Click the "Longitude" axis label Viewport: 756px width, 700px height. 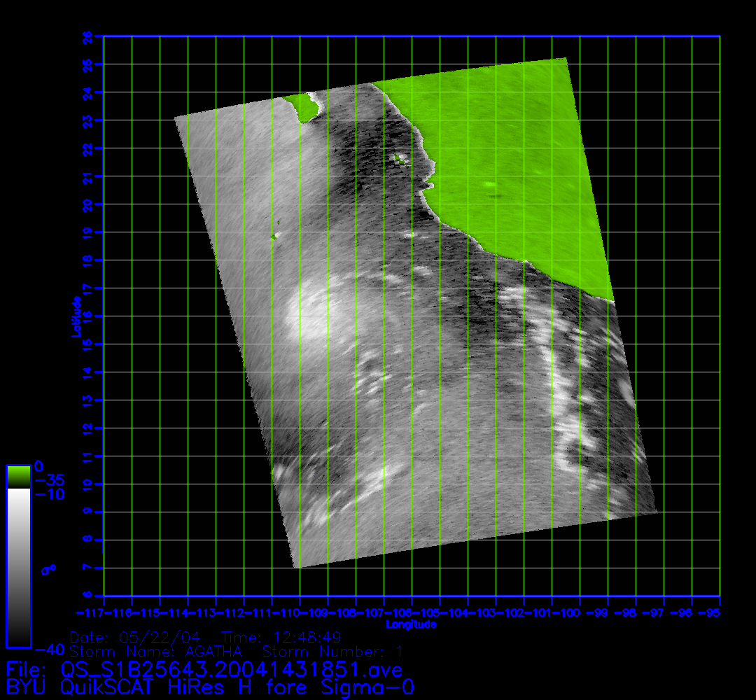411,624
